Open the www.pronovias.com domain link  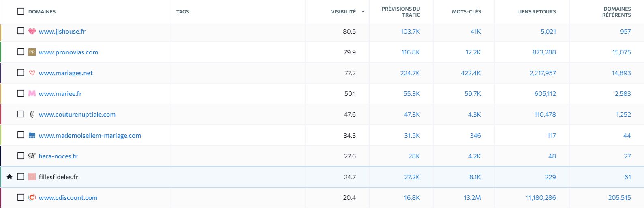[68, 52]
